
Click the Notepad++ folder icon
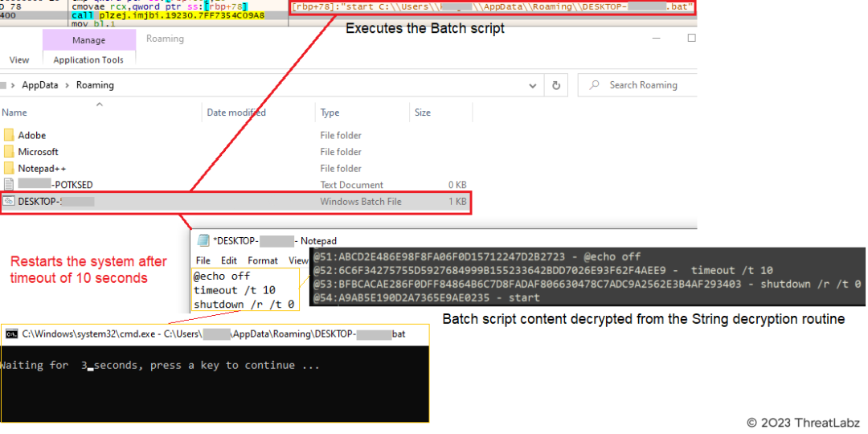coord(9,169)
